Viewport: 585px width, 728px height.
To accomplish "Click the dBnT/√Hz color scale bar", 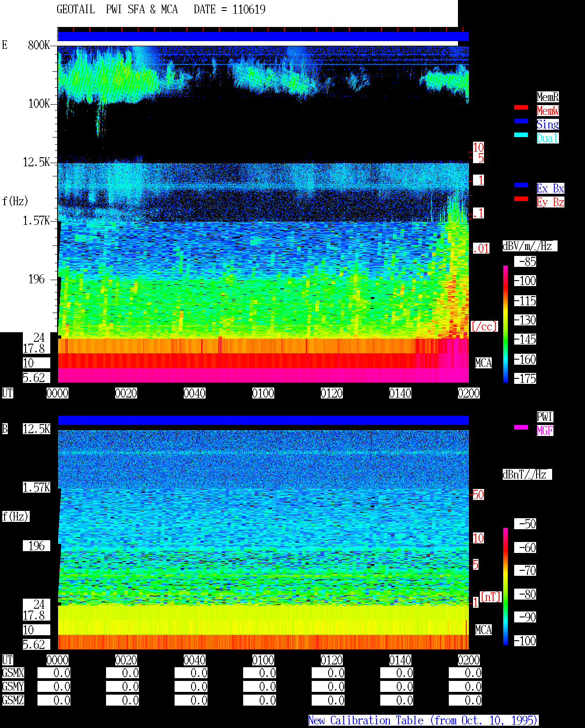I will pos(505,586).
